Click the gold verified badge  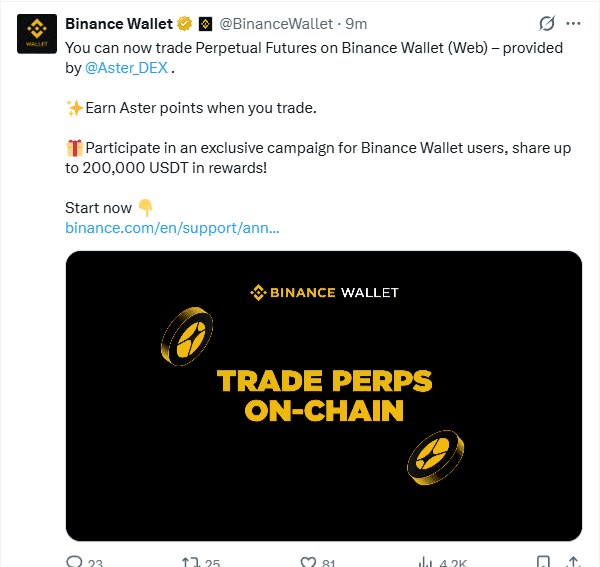point(184,23)
